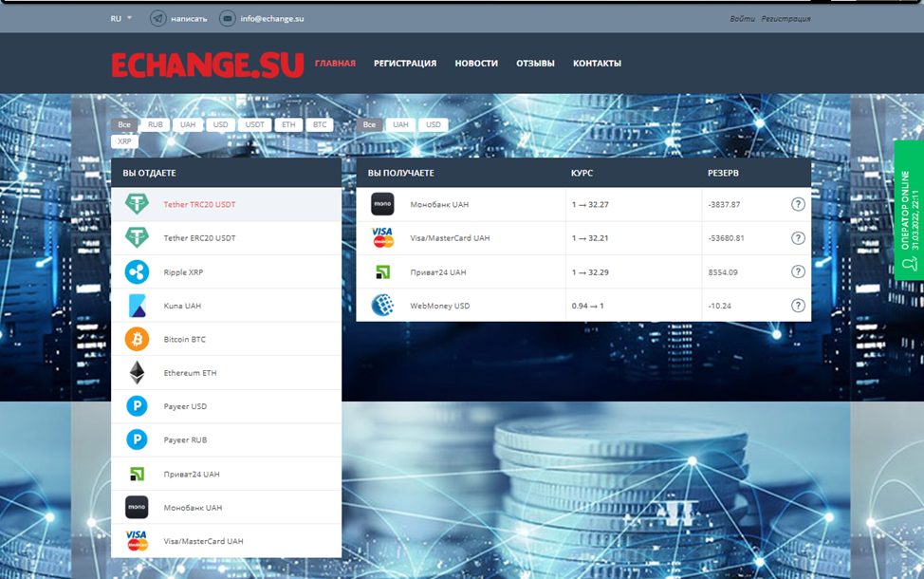924x579 pixels.
Task: Select the Все filter above receive table
Action: pyautogui.click(x=369, y=124)
